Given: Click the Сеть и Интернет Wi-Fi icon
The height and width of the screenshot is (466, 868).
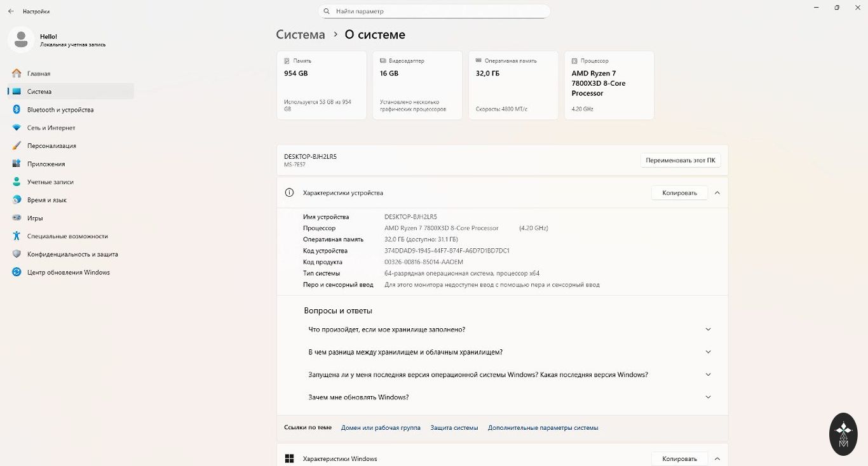Looking at the screenshot, I should coord(17,128).
